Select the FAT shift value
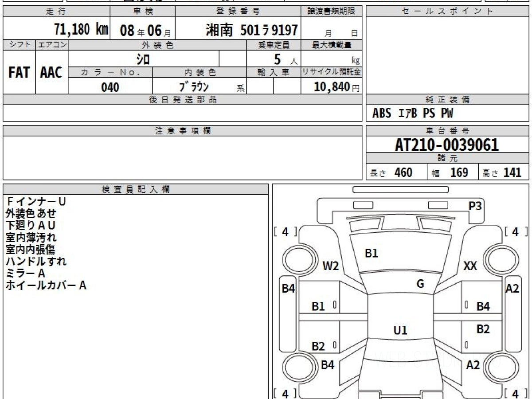The image size is (532, 399). (19, 73)
